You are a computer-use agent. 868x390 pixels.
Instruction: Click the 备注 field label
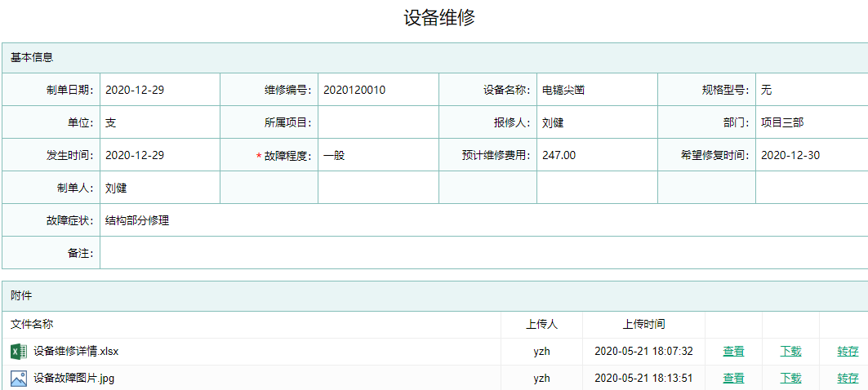tap(80, 254)
